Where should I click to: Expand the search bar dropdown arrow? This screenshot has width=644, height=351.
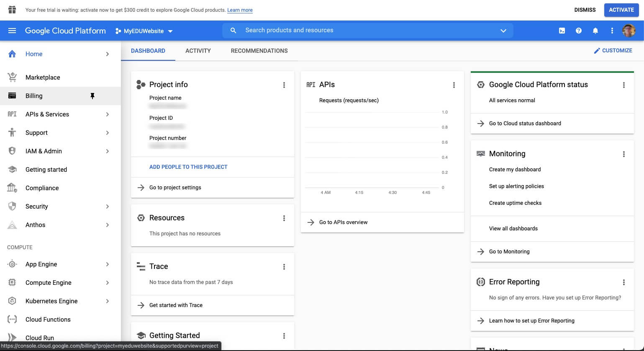503,31
